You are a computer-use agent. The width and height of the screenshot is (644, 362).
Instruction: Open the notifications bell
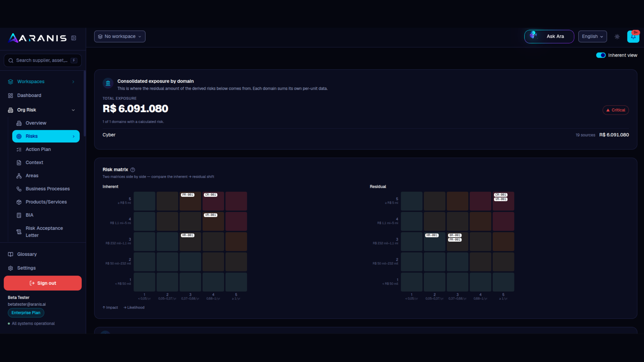point(633,37)
